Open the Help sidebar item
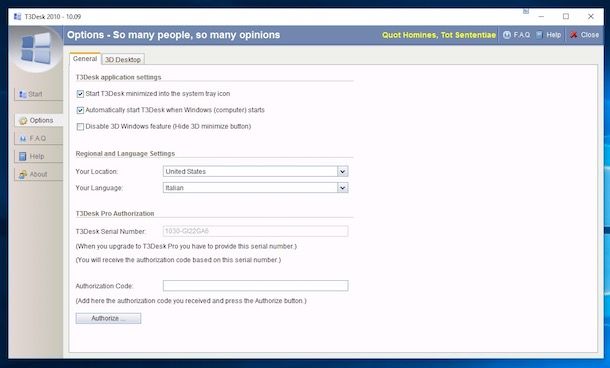The image size is (610, 368). coord(38,156)
